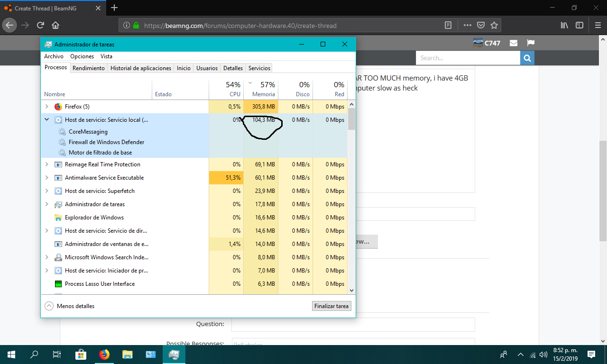Open Microsoft Store from the taskbar
607x364 pixels.
pyautogui.click(x=81, y=355)
